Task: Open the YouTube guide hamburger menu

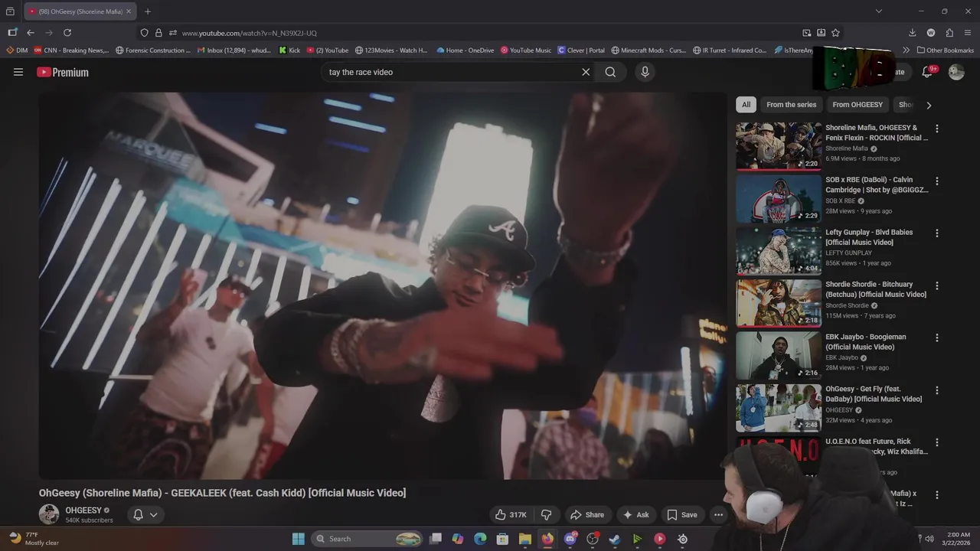Action: [18, 72]
